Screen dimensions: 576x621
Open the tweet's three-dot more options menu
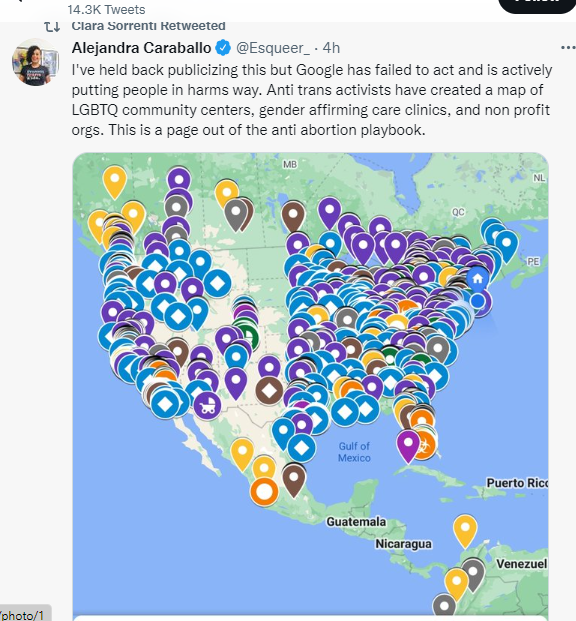pyautogui.click(x=568, y=48)
